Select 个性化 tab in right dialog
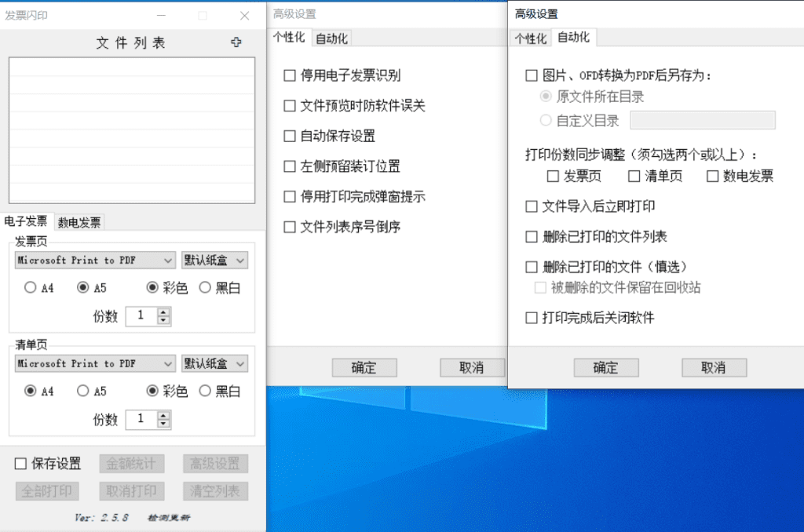 coord(530,39)
